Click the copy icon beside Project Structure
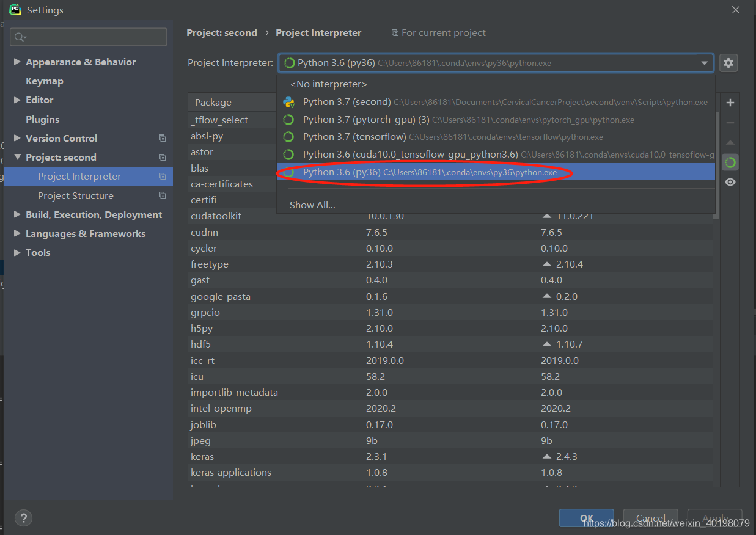Viewport: 756px width, 535px height. tap(162, 195)
